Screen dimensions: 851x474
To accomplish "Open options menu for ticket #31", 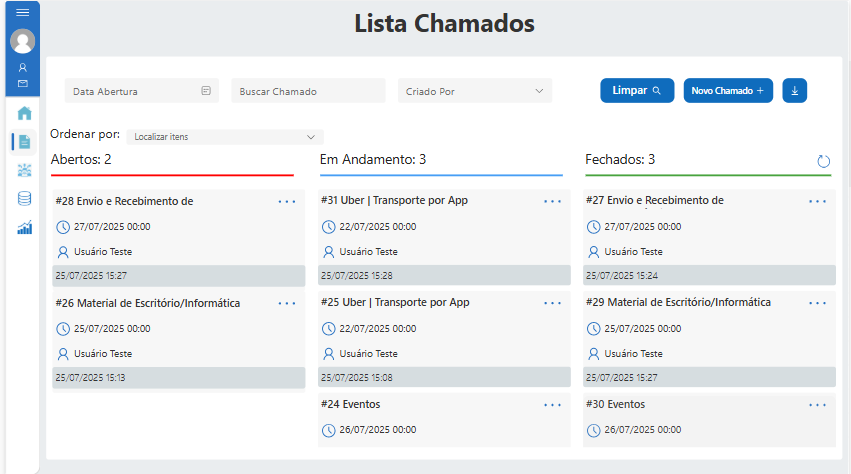I will (x=552, y=201).
